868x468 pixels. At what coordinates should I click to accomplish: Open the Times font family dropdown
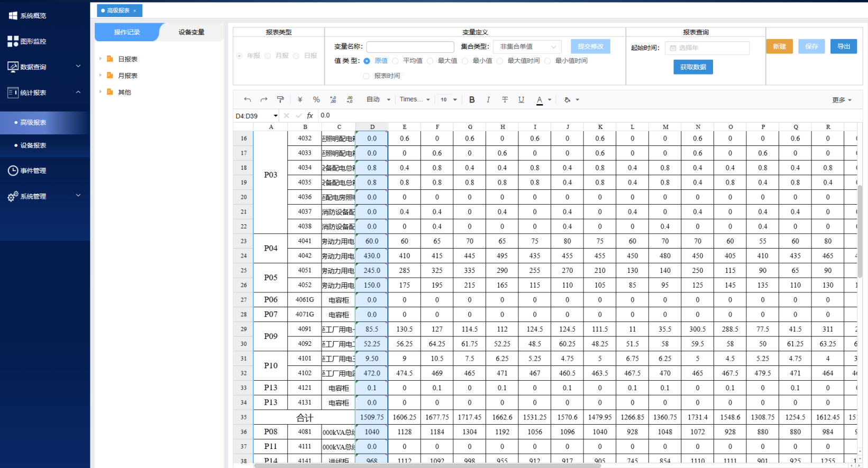(415, 99)
